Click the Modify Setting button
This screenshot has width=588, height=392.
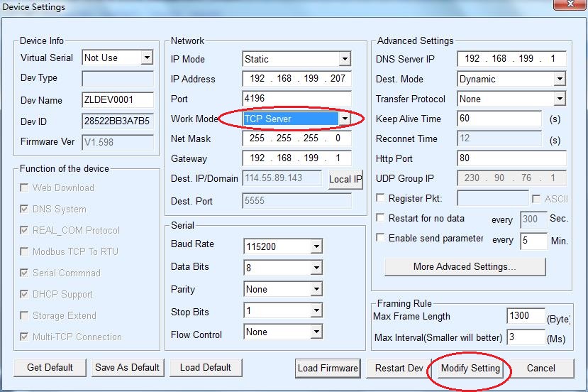(470, 368)
